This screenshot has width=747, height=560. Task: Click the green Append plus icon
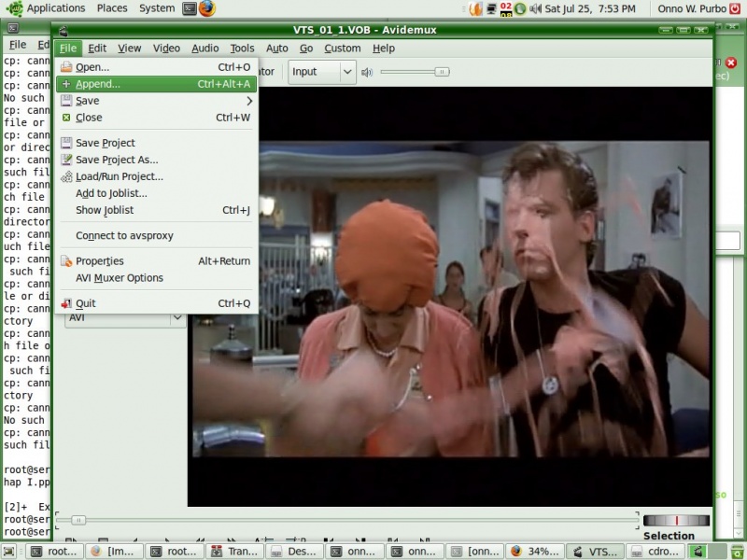(x=68, y=83)
